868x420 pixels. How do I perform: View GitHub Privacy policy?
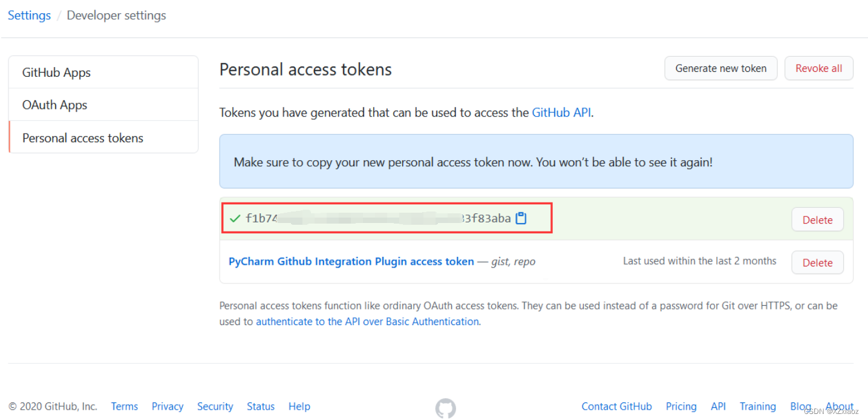(167, 406)
